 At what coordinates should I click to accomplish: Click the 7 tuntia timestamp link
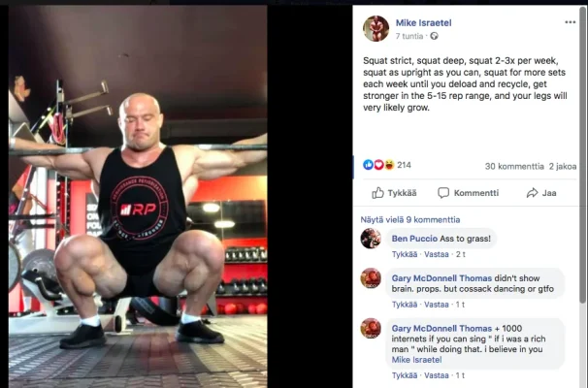[409, 36]
